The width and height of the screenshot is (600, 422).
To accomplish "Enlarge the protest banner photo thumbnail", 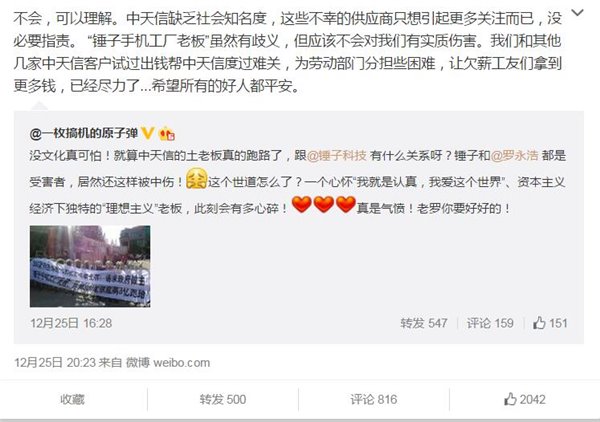I will pyautogui.click(x=90, y=266).
